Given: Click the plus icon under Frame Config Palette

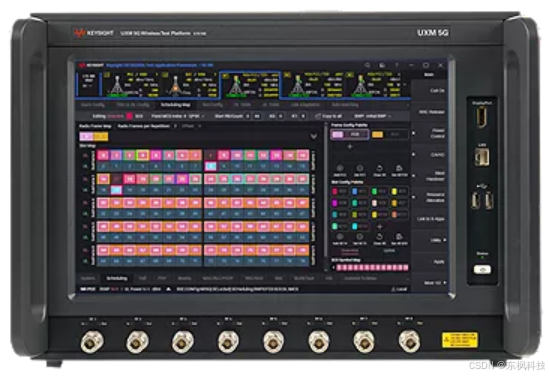Looking at the screenshot, I should tap(349, 147).
